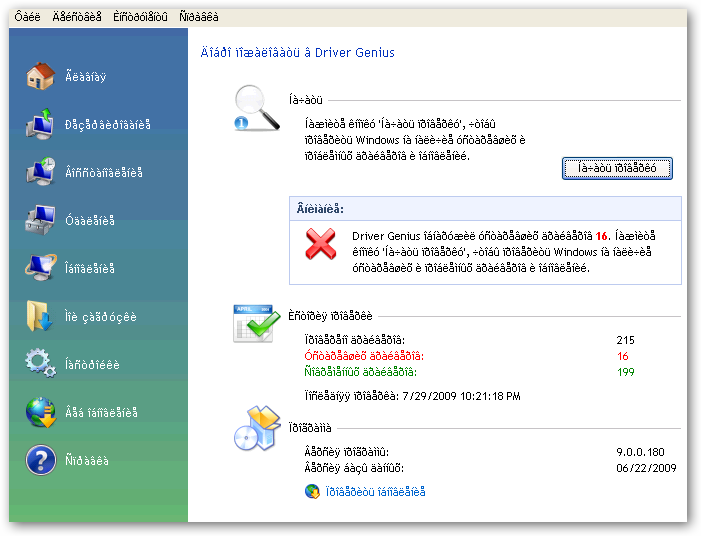The image size is (701, 536).
Task: Follow the blue check-for-updates link at bottom
Action: click(x=375, y=492)
